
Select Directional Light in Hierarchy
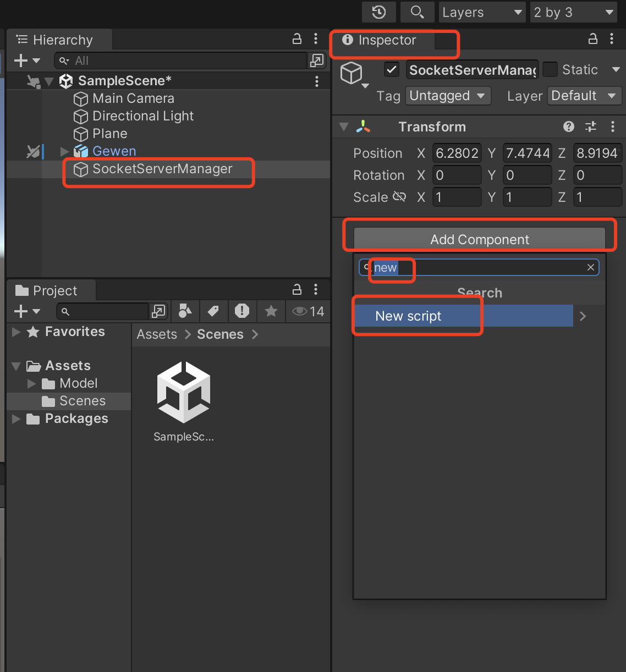[134, 116]
